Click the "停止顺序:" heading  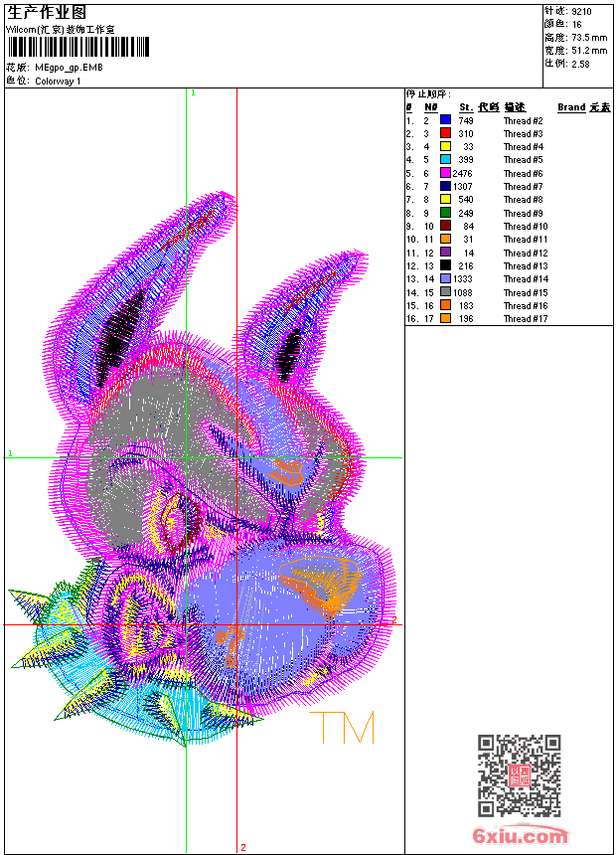coord(428,93)
